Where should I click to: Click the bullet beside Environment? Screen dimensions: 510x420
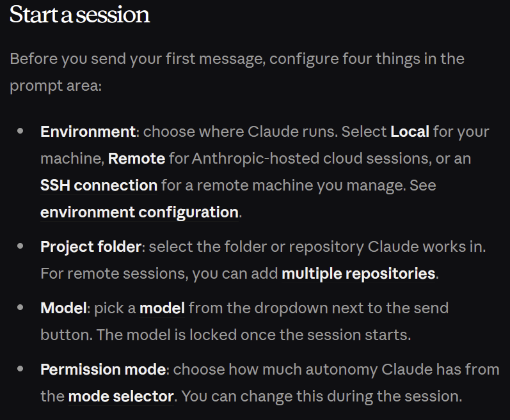tap(21, 131)
